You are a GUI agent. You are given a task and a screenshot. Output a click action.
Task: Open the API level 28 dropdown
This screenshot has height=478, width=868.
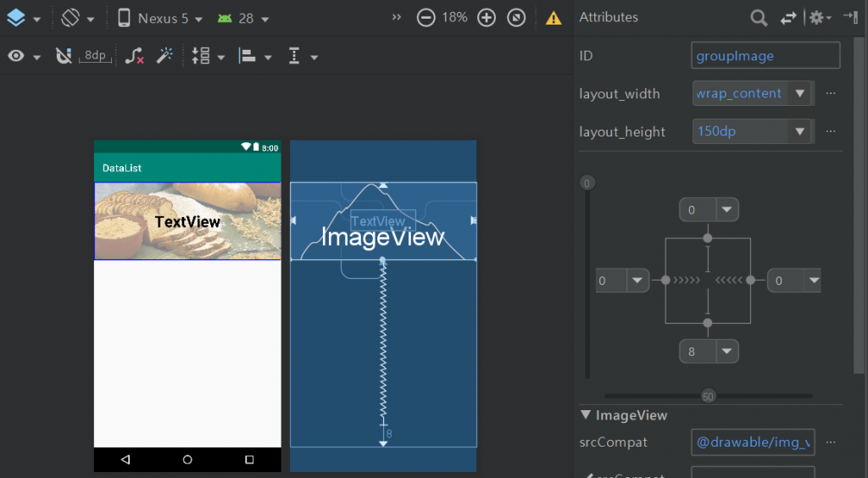click(243, 19)
